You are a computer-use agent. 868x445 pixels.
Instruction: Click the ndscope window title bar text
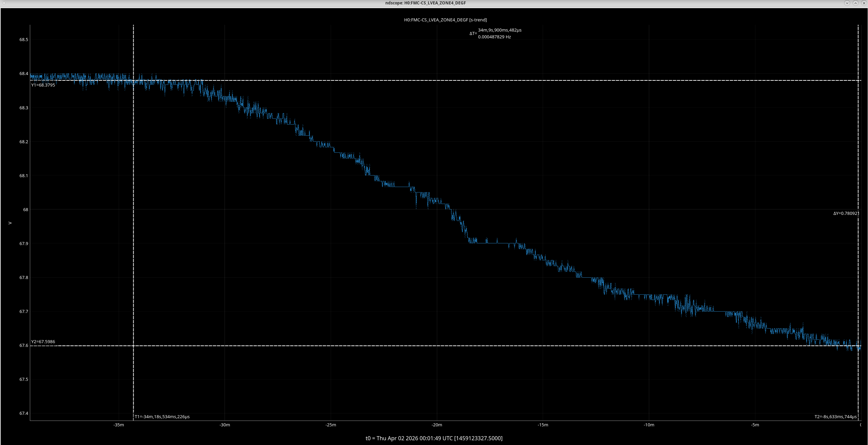[425, 3]
